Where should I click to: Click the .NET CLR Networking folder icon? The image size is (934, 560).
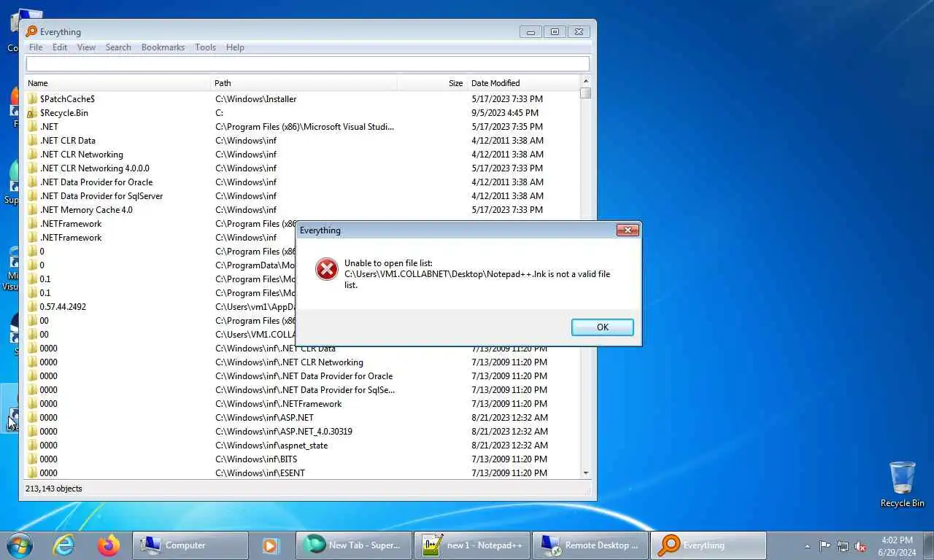pos(32,154)
